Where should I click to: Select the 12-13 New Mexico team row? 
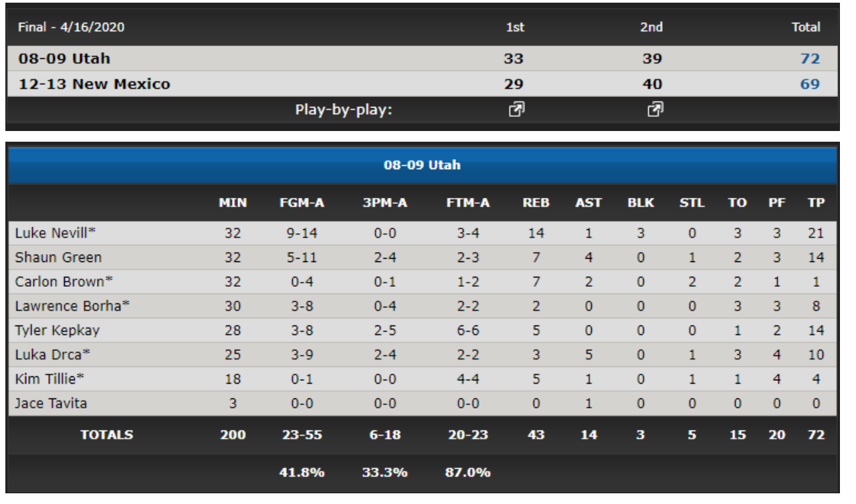point(422,84)
